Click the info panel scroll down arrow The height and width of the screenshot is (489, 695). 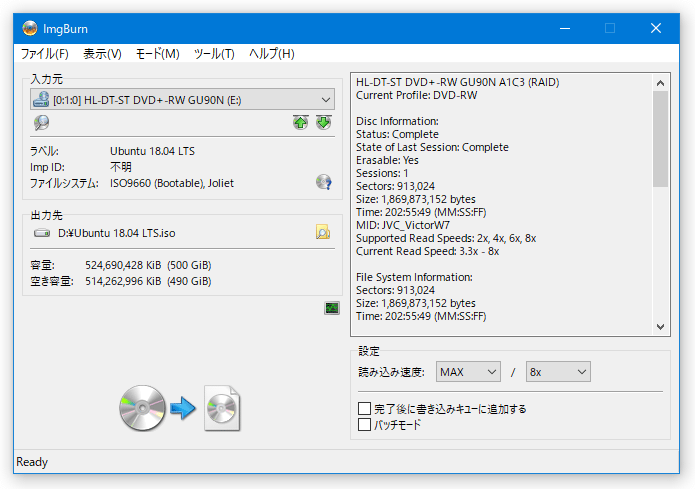660,327
